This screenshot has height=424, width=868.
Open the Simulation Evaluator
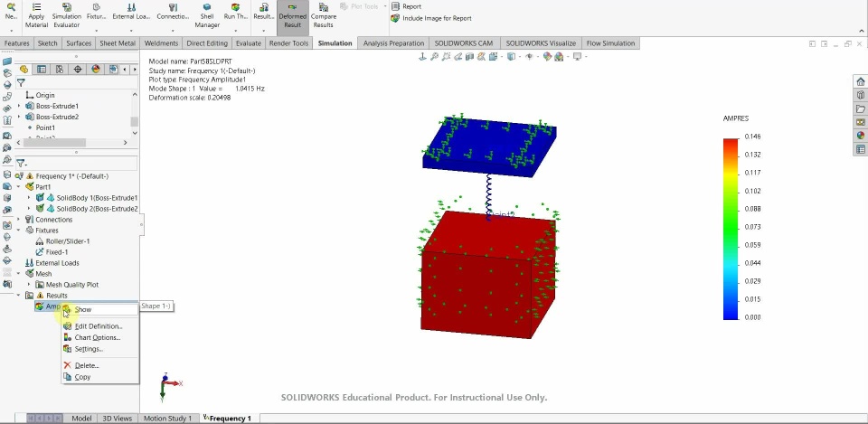tap(66, 15)
